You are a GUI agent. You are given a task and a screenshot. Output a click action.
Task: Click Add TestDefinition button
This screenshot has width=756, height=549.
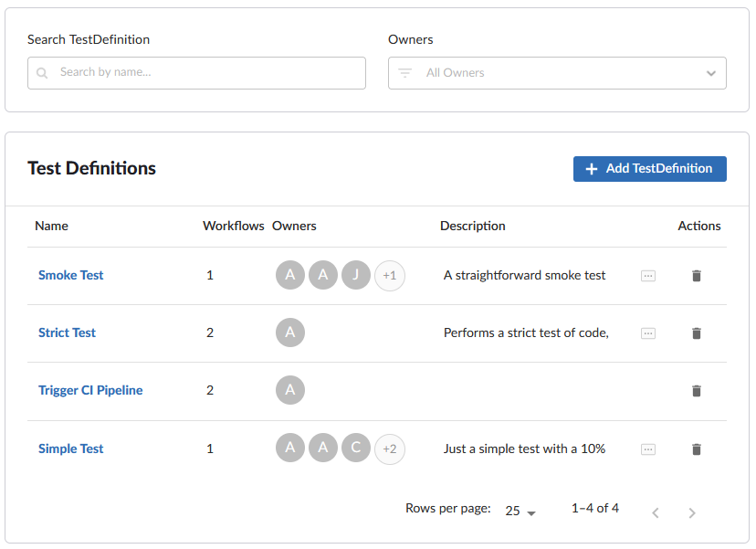pyautogui.click(x=649, y=169)
